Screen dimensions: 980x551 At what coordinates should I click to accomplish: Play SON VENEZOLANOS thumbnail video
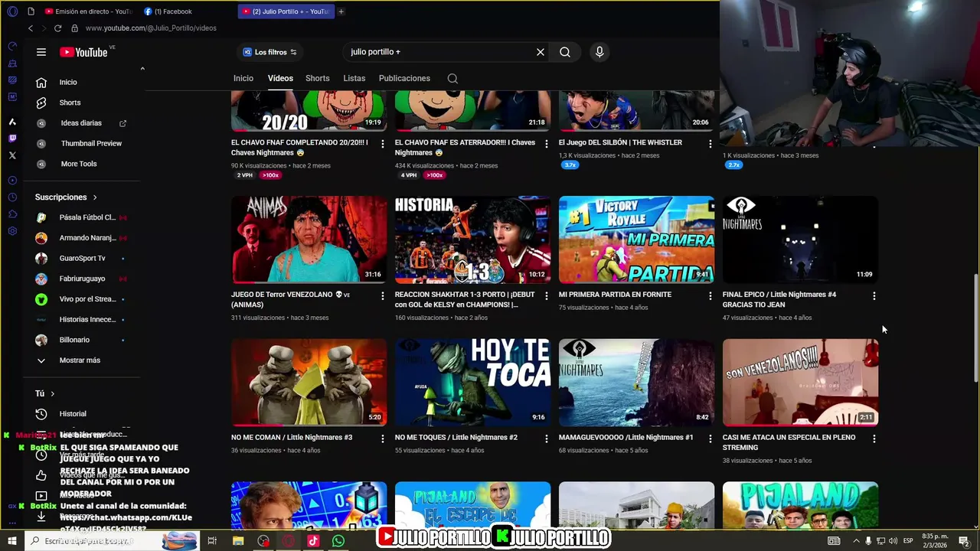click(800, 383)
